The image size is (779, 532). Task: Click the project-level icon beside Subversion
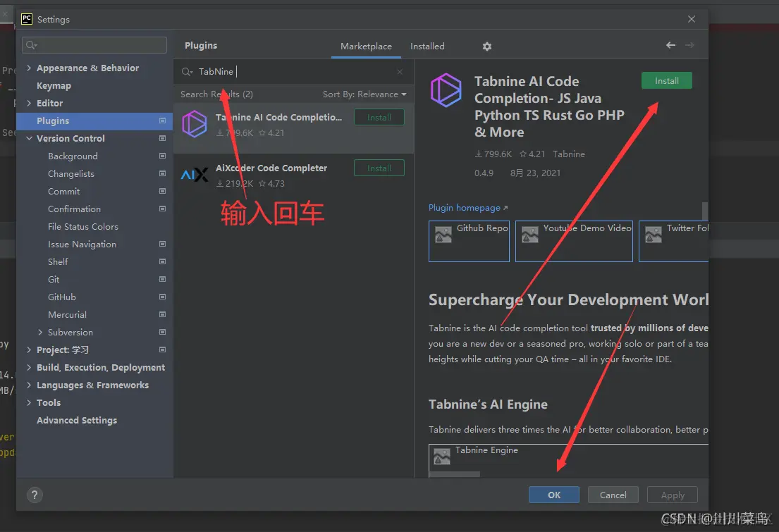click(162, 332)
